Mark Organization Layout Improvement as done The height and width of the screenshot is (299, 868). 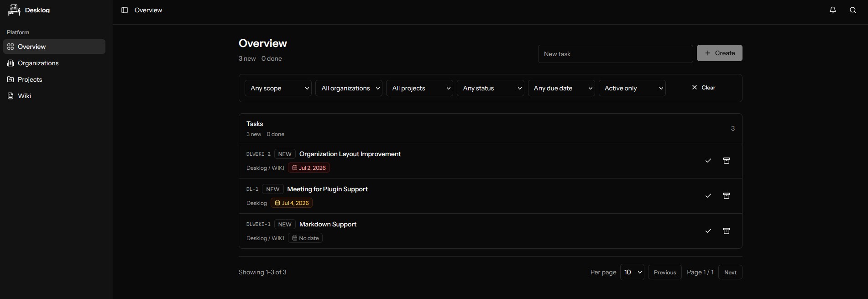pyautogui.click(x=708, y=161)
